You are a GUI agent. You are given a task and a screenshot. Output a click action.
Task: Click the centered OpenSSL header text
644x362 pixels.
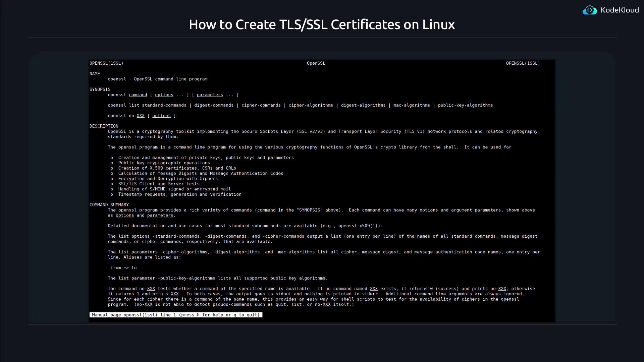tap(316, 63)
